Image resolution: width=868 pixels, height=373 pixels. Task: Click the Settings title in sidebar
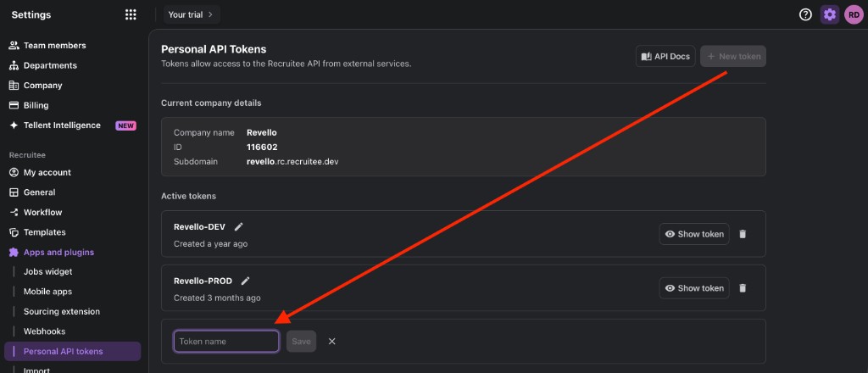click(x=31, y=15)
